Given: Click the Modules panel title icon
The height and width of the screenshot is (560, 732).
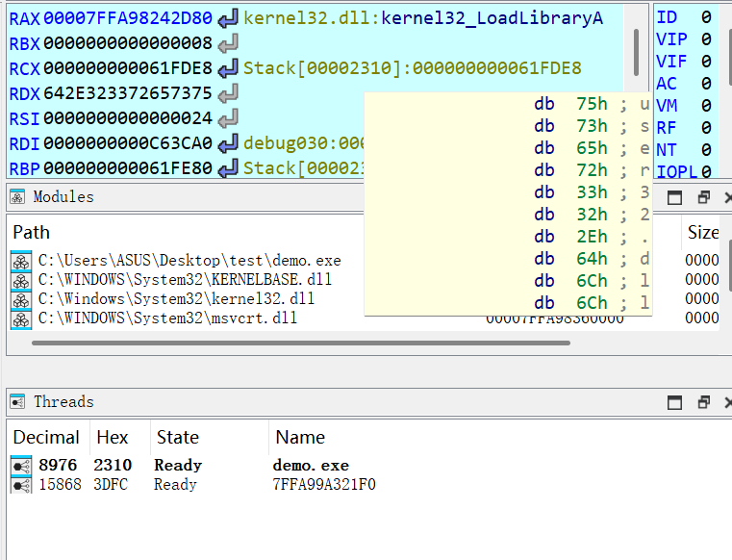Looking at the screenshot, I should 18,197.
